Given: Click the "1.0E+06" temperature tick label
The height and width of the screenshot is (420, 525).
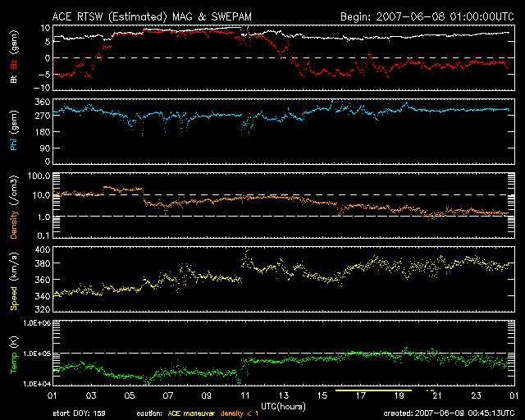Looking at the screenshot, I should point(37,323).
